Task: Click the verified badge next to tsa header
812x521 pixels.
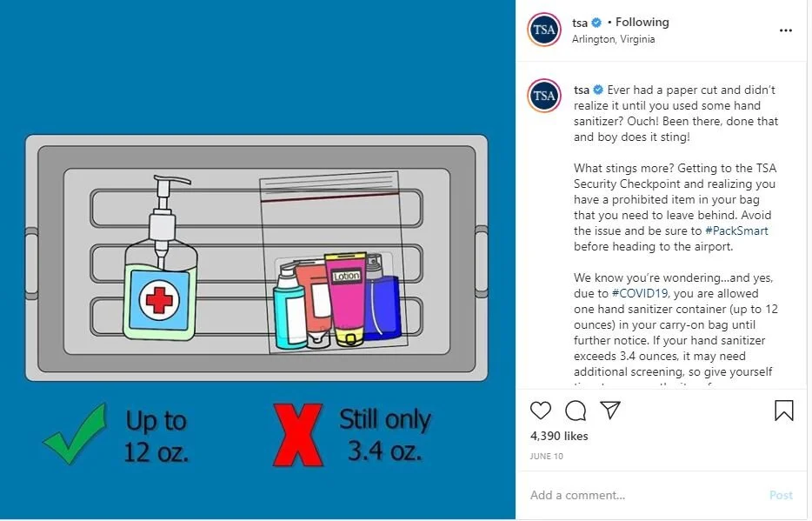Action: (x=596, y=23)
